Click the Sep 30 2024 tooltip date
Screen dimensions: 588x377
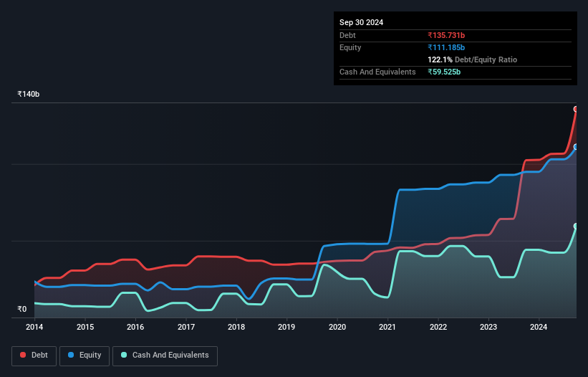pos(361,22)
